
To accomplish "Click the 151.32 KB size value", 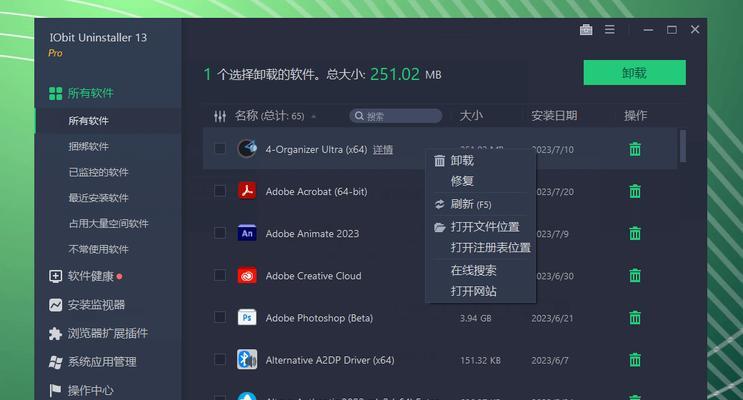I will (480, 360).
